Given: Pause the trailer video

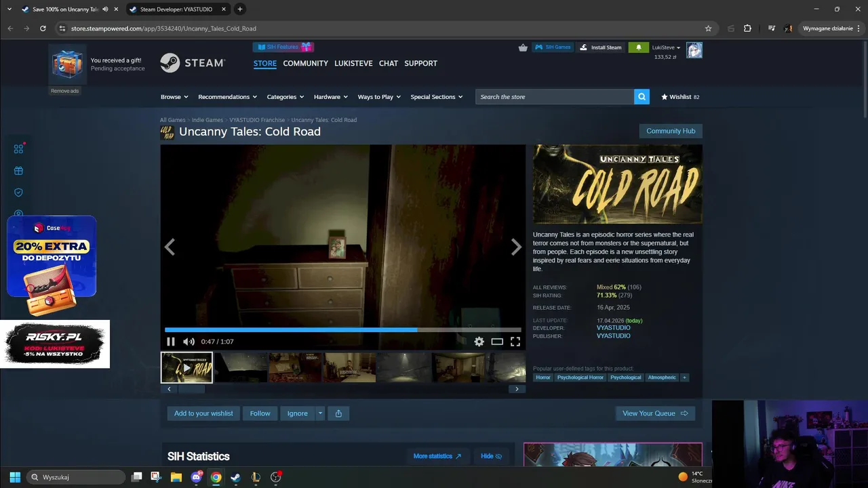Looking at the screenshot, I should click(x=171, y=342).
